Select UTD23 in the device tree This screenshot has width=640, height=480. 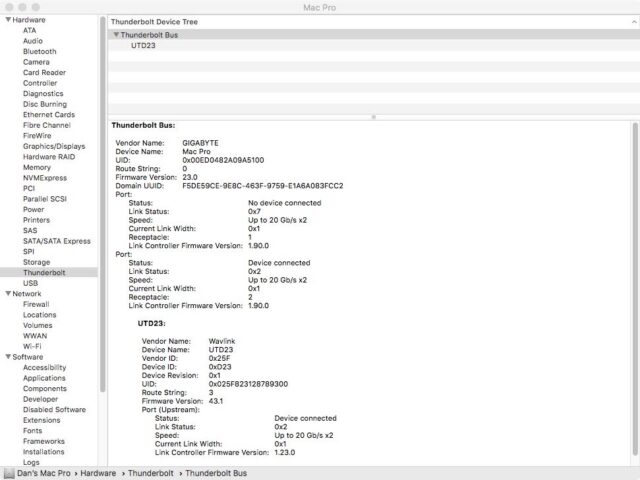[x=143, y=45]
